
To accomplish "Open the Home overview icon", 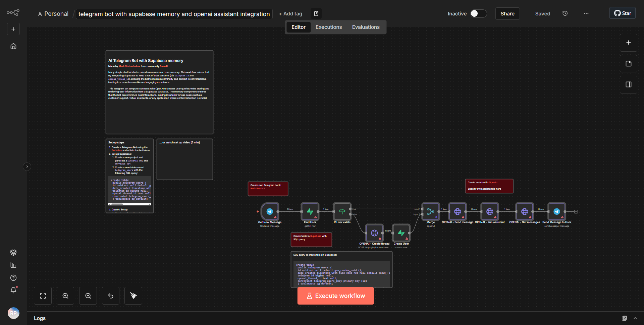I will [x=13, y=46].
